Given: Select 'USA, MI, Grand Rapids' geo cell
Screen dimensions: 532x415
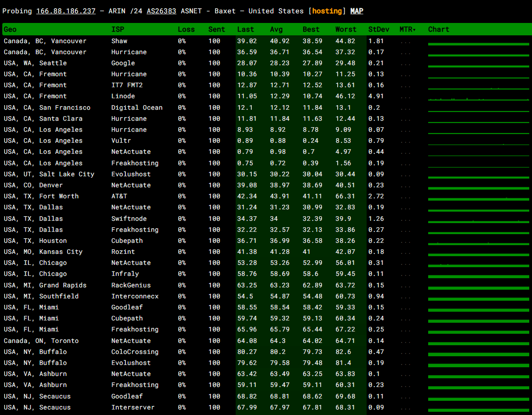Looking at the screenshot, I should point(45,286).
